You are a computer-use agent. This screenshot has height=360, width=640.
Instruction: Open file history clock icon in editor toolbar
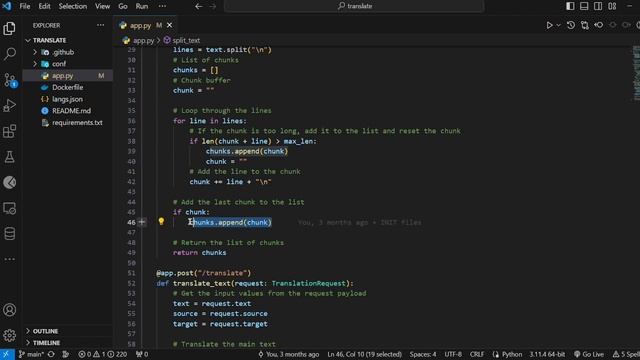click(x=571, y=25)
